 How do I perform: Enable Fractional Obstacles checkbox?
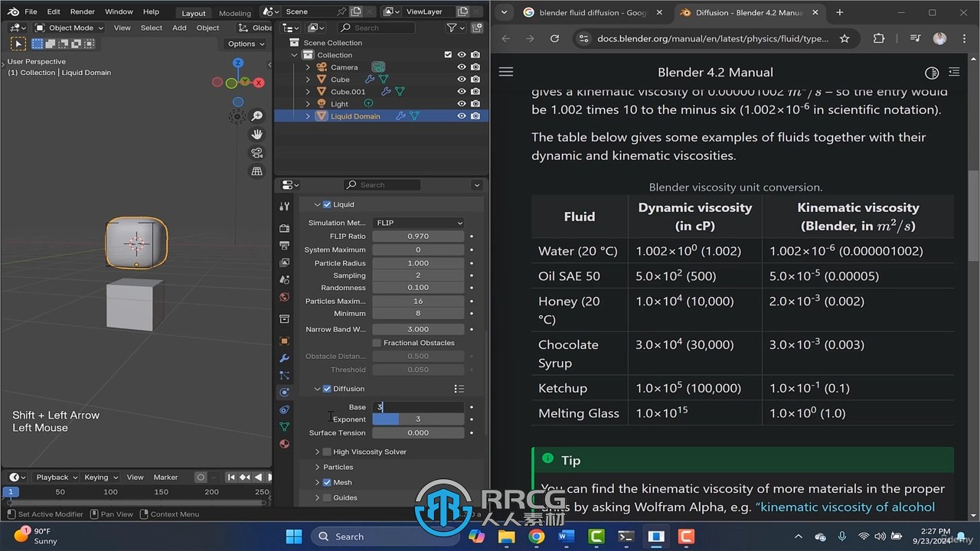pos(377,343)
